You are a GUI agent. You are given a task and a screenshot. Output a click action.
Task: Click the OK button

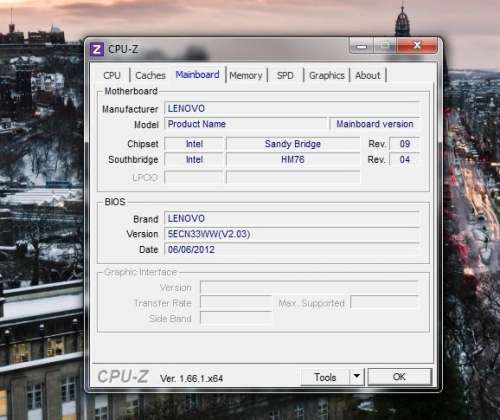pos(399,377)
